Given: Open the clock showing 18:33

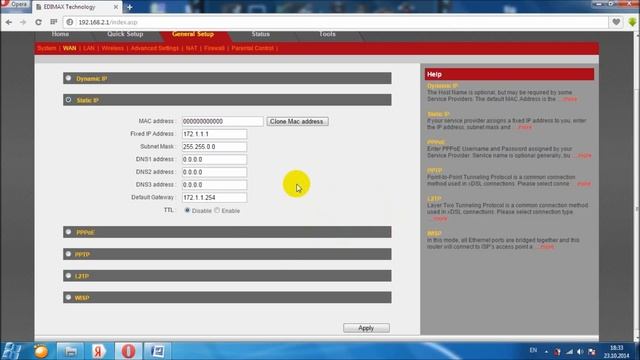Looking at the screenshot, I should coord(617,351).
